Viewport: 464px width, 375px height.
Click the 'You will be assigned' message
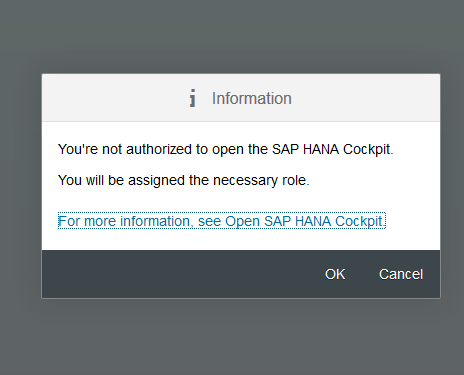coord(184,180)
